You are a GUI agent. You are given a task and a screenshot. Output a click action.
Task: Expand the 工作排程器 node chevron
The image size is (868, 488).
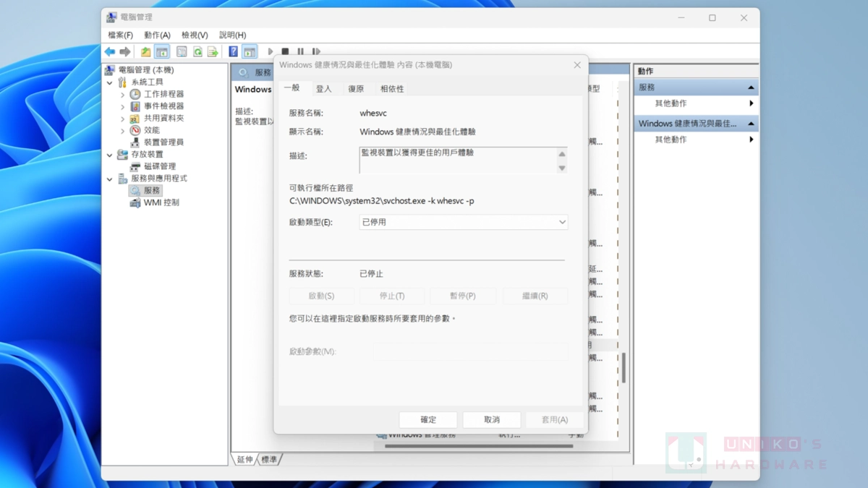pos(122,94)
